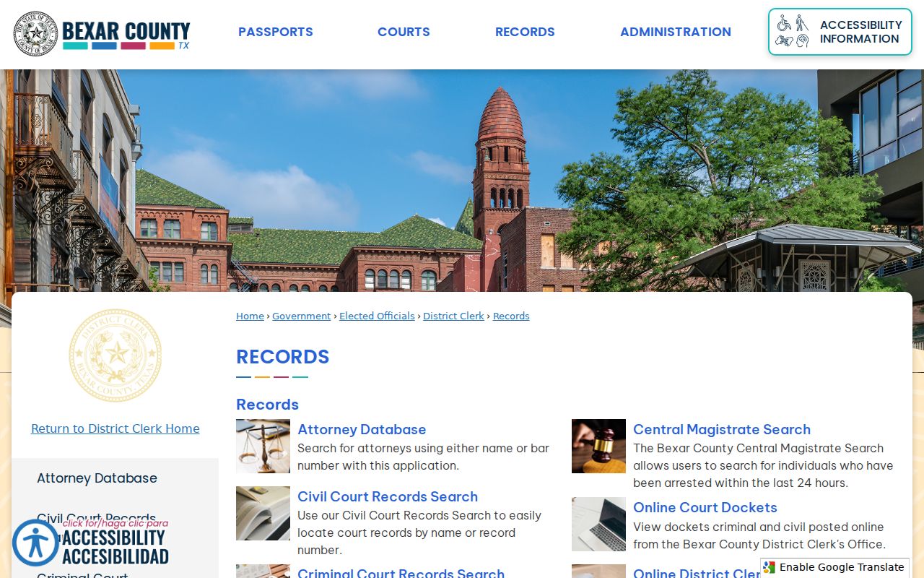Click the Civil Court Records book thumbnail

point(263,513)
